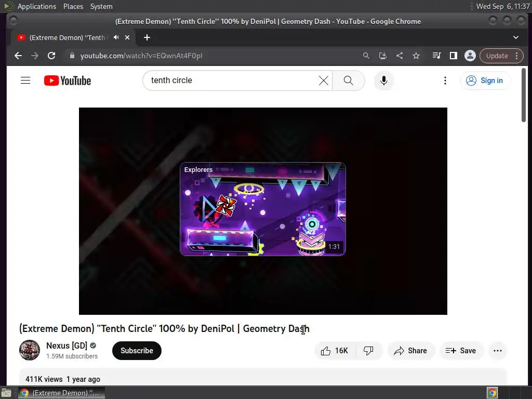This screenshot has height=399, width=532.
Task: Click the magnifier search button
Action: (x=349, y=81)
